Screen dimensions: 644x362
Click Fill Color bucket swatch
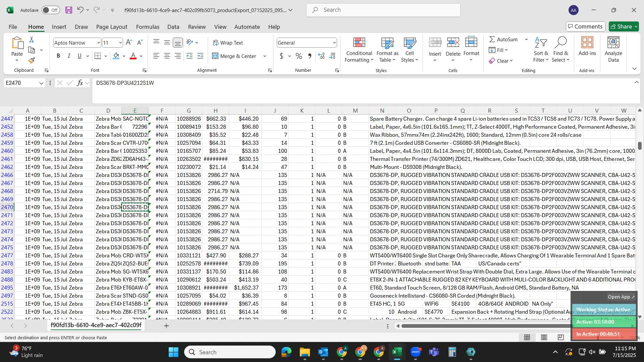point(116,56)
